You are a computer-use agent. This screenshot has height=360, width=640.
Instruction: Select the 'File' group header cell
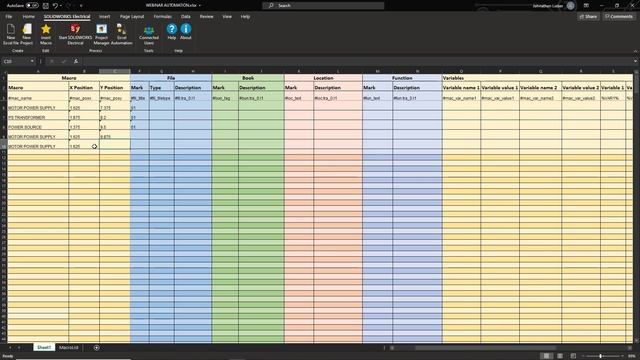(x=171, y=78)
